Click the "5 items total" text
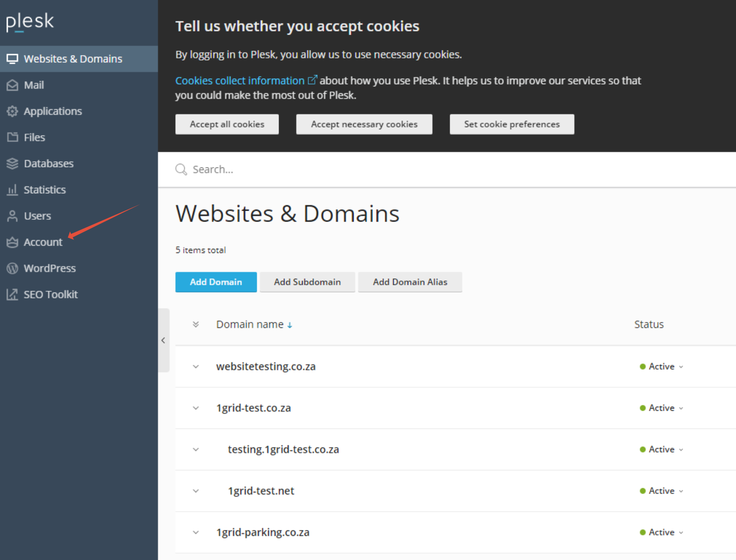 point(201,250)
